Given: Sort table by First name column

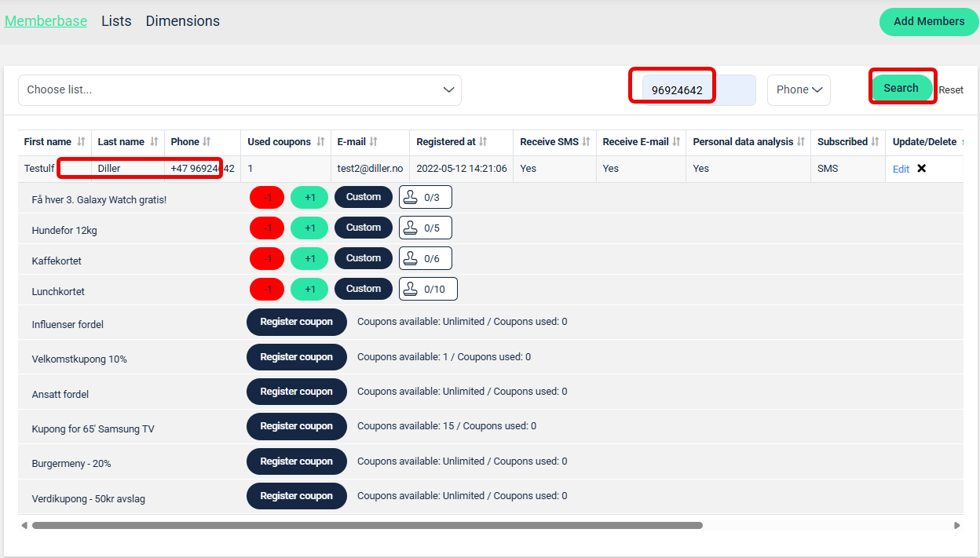Looking at the screenshot, I should point(80,142).
